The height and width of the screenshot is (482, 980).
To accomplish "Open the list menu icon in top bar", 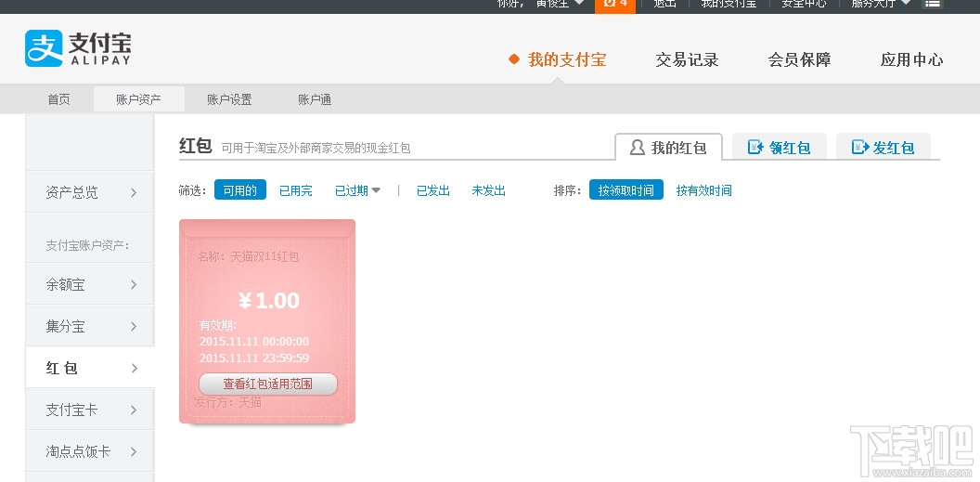I will [933, 4].
